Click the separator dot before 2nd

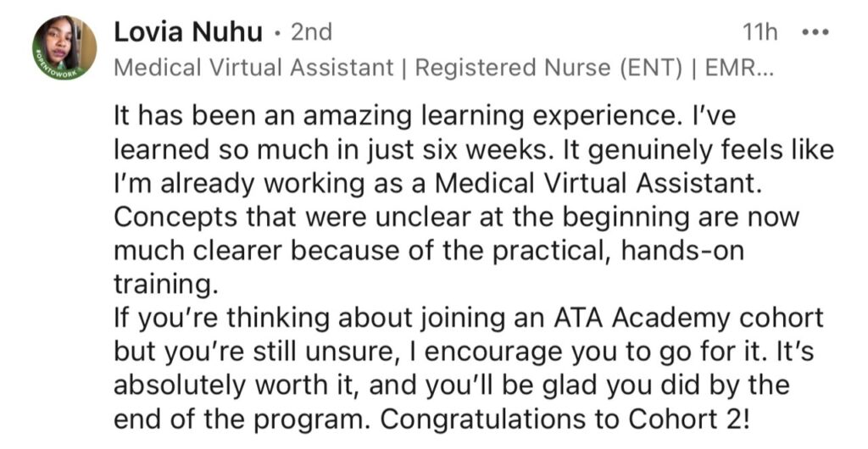277,34
